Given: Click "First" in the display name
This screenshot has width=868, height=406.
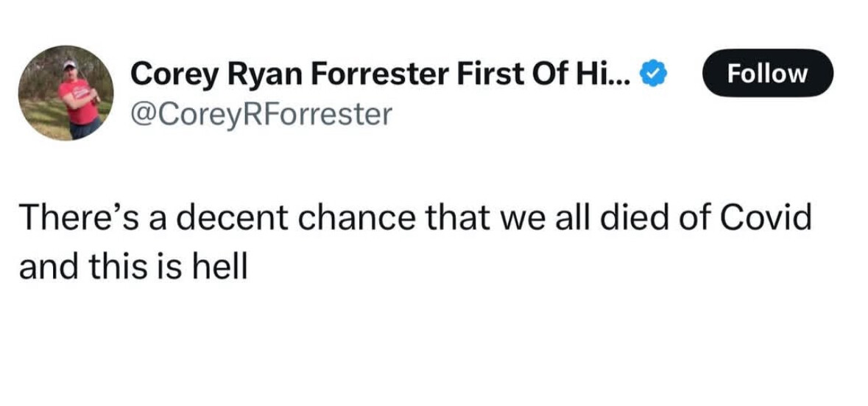Looking at the screenshot, I should tap(490, 74).
